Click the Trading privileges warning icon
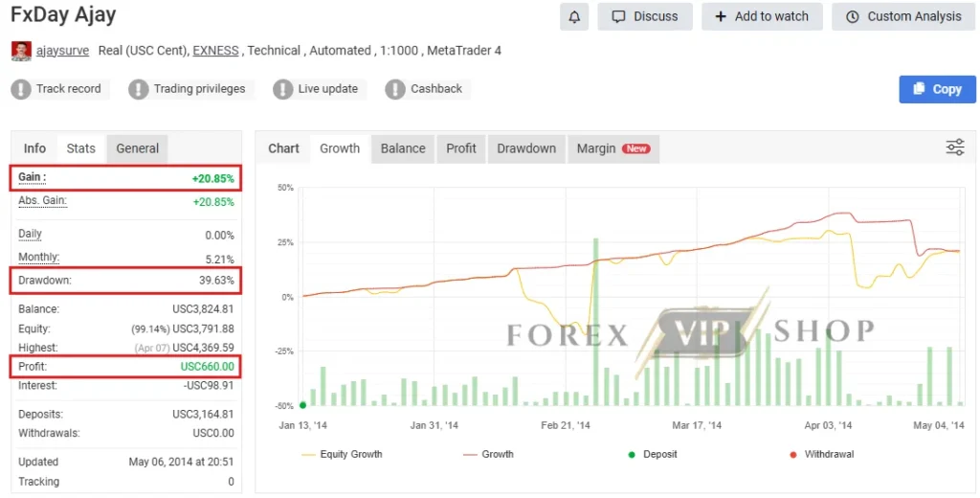This screenshot has width=980, height=498. coord(138,89)
